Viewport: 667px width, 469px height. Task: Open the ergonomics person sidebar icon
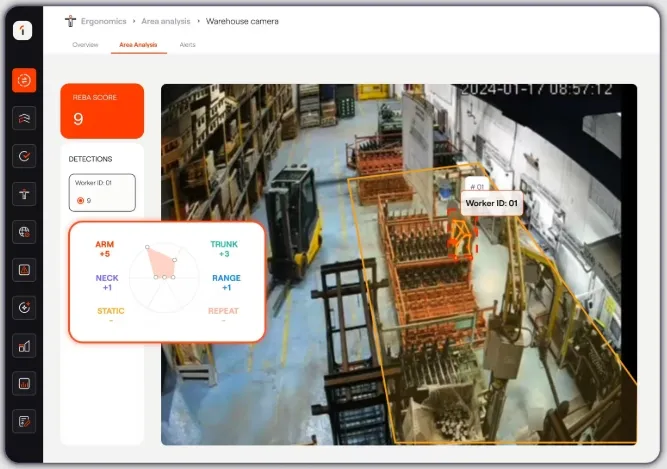click(24, 194)
